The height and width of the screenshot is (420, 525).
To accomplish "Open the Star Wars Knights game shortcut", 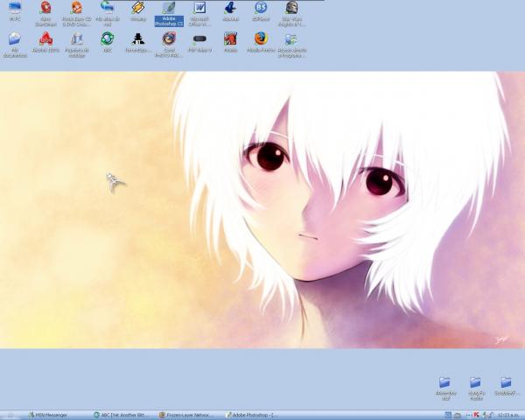I will point(292,14).
